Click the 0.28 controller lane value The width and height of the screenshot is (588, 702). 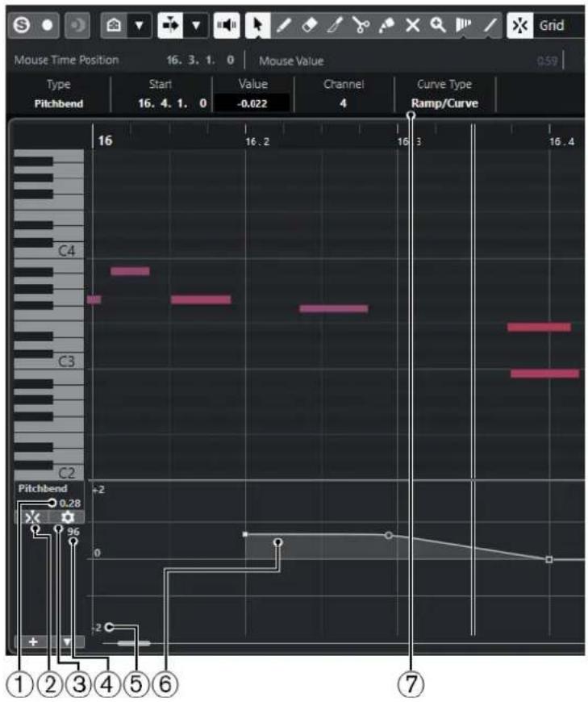(70, 504)
